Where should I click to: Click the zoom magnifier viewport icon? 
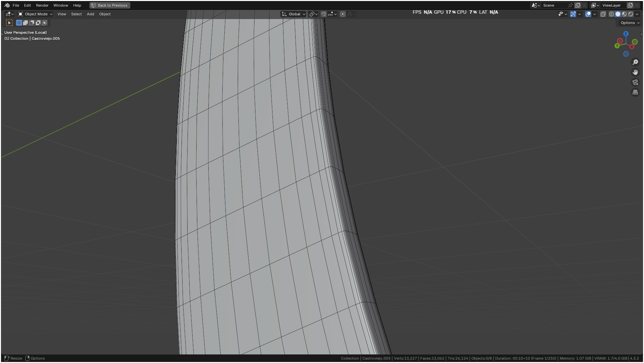coord(635,62)
